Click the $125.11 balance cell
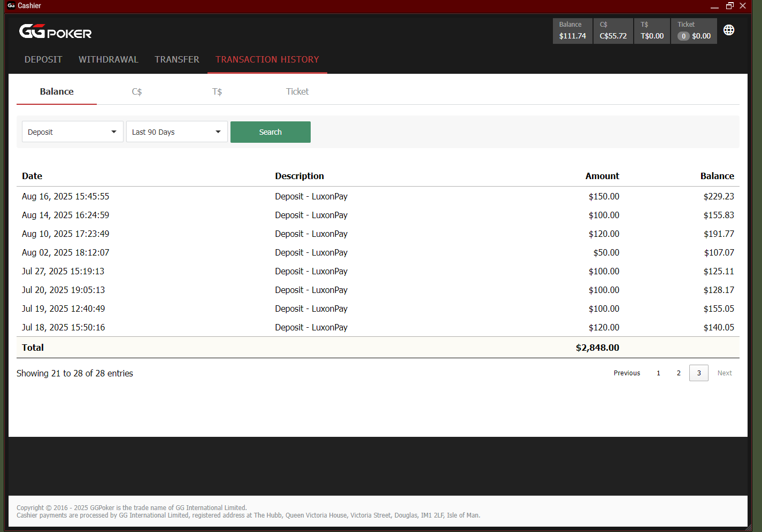Screen dimensions: 762x532 pyautogui.click(x=719, y=271)
